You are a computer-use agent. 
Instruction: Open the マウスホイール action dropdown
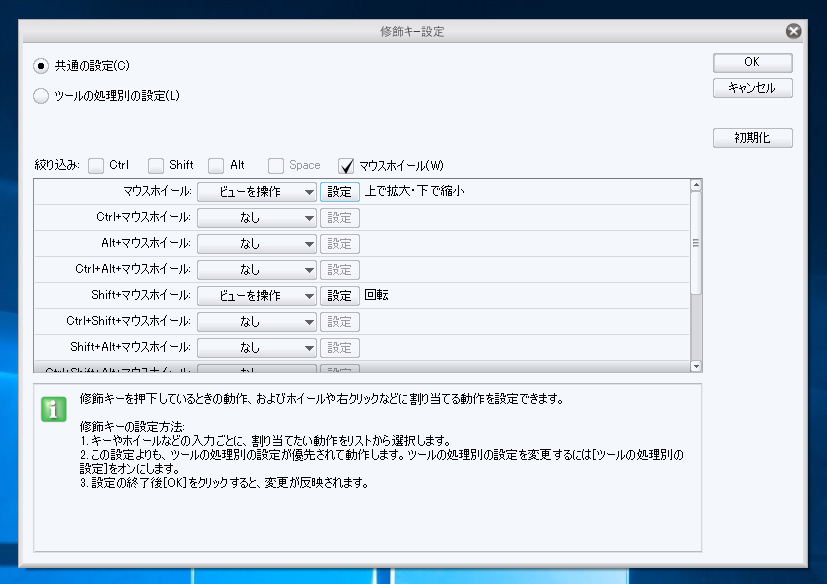tap(257, 192)
